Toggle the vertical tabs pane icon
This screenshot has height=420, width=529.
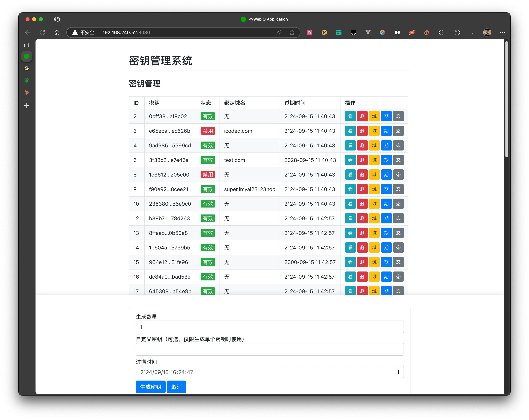pos(26,45)
